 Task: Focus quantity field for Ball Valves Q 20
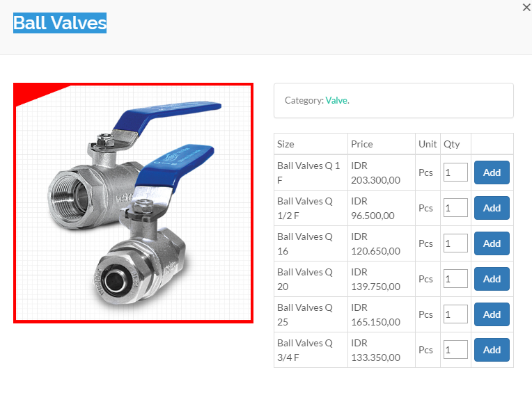coord(455,279)
